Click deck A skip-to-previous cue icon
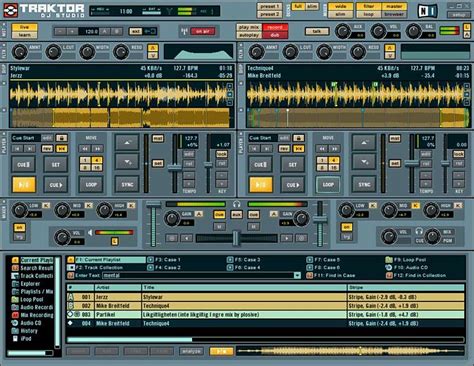Screen dimensions: 474x366 [18, 149]
